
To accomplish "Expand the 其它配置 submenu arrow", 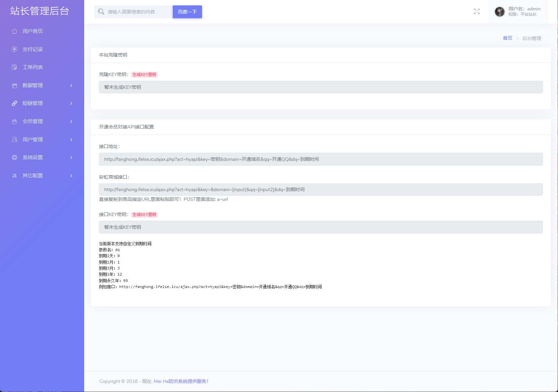I will coord(71,176).
